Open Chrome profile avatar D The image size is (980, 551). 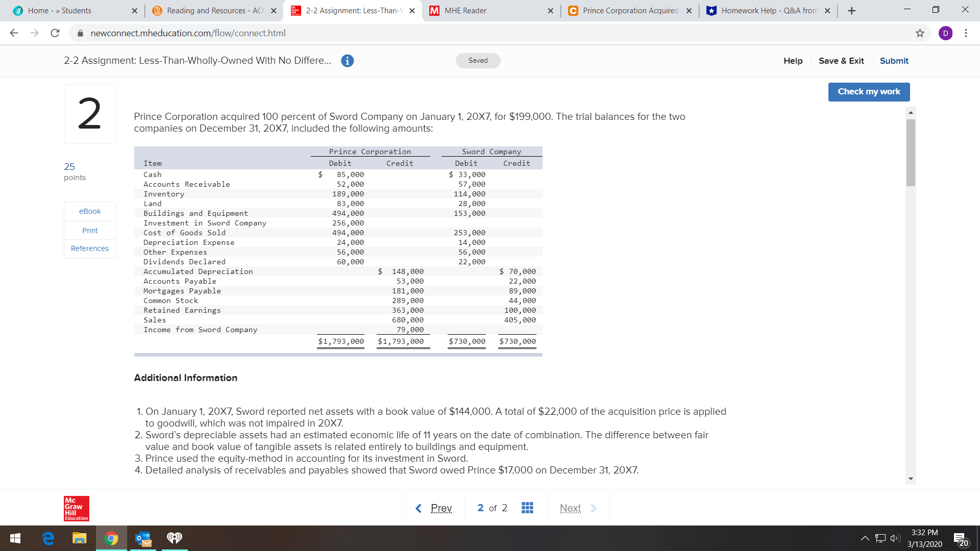(x=945, y=33)
